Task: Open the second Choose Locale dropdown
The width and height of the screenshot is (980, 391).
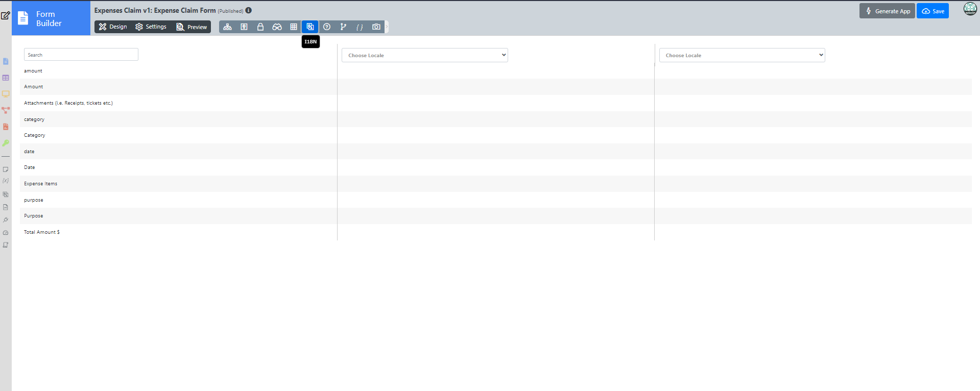Action: coord(742,55)
